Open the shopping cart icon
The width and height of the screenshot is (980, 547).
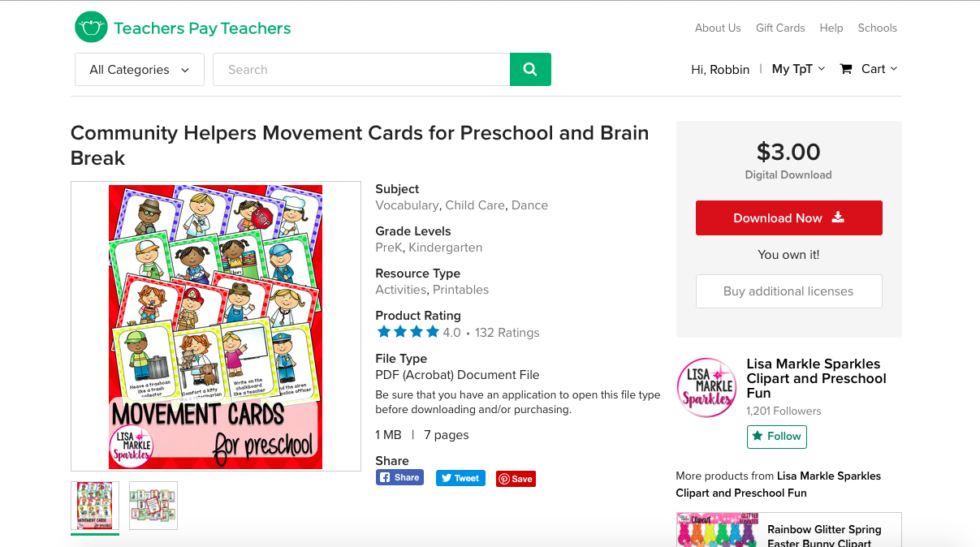click(x=846, y=69)
